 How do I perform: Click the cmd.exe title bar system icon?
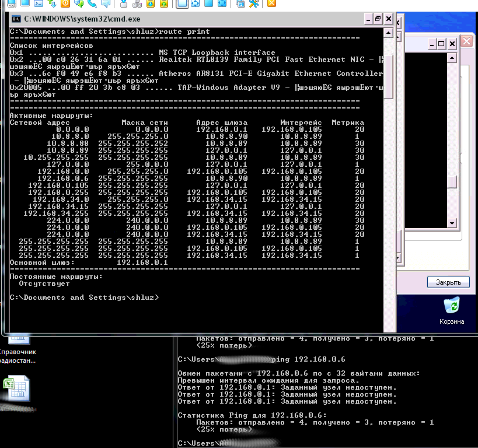pyautogui.click(x=16, y=19)
